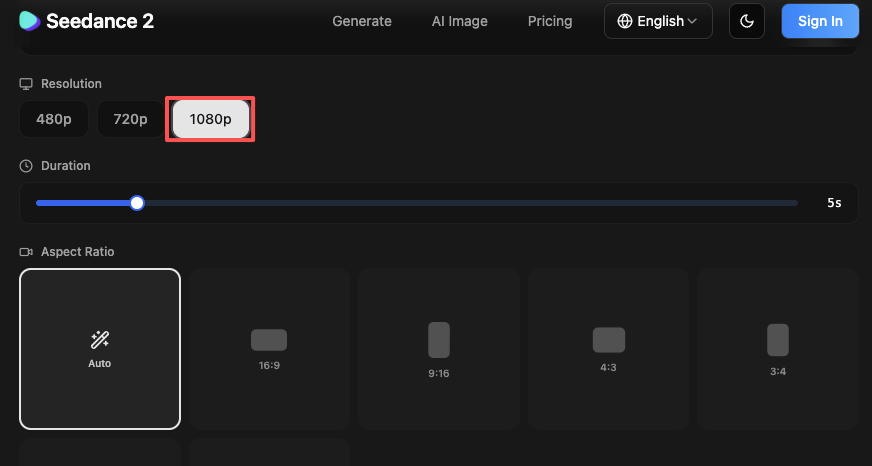Image resolution: width=872 pixels, height=466 pixels.
Task: Open the English language dropdown
Action: (x=658, y=21)
